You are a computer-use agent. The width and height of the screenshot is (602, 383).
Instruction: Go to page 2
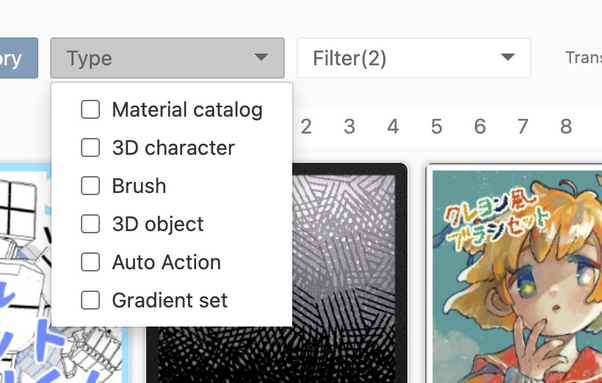(x=306, y=127)
